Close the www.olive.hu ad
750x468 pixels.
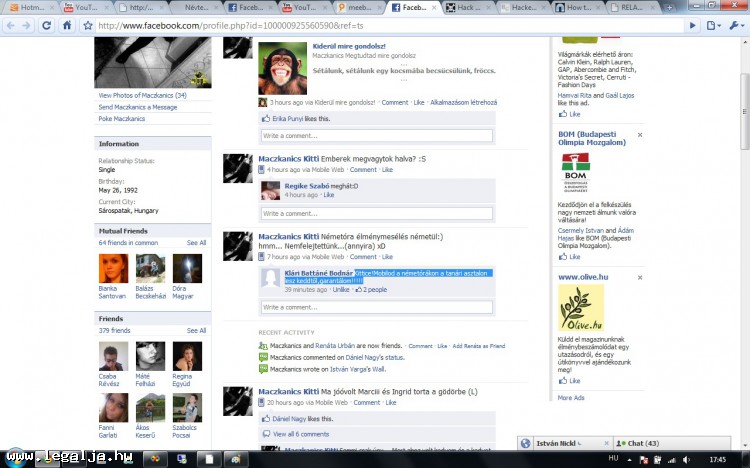(x=640, y=276)
